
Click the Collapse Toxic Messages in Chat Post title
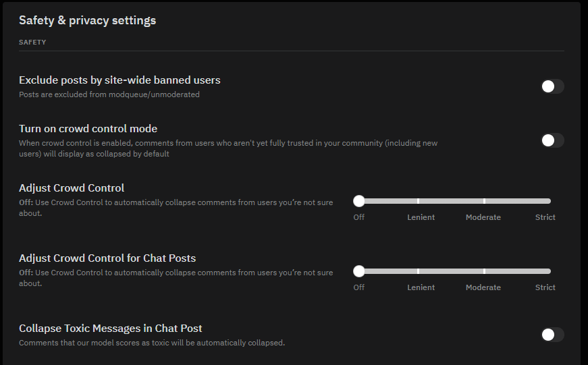(111, 329)
